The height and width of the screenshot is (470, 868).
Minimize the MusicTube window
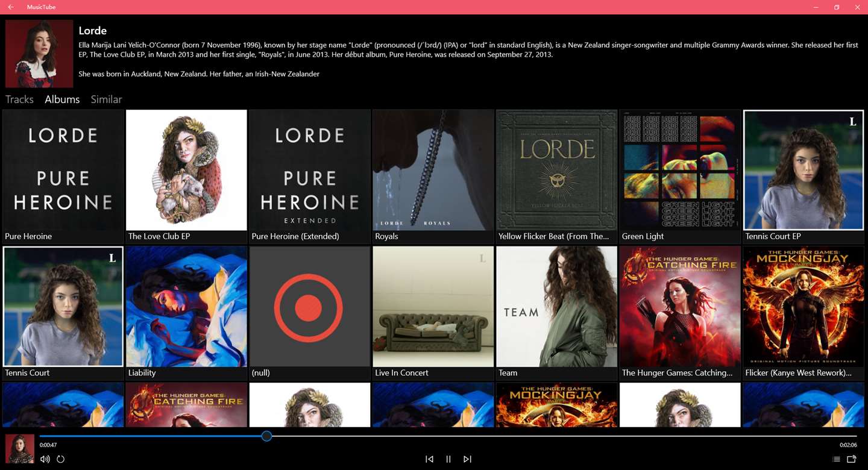coord(816,7)
